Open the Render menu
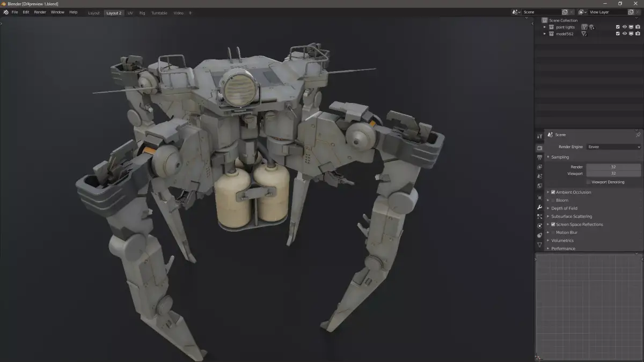The image size is (644, 362). (x=40, y=12)
